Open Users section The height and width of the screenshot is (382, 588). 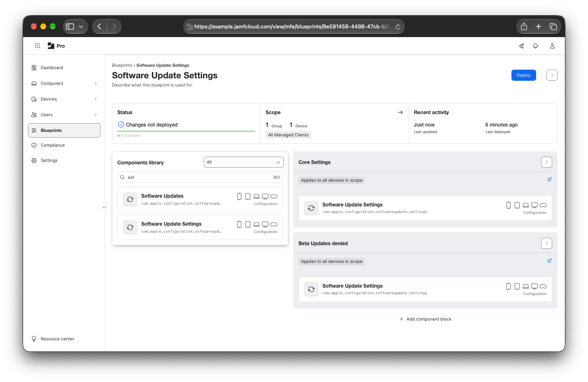(64, 115)
